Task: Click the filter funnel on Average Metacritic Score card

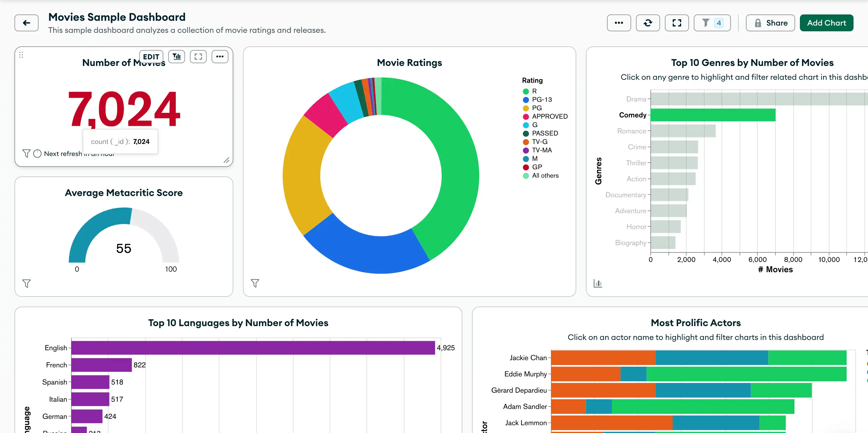Action: [x=27, y=284]
